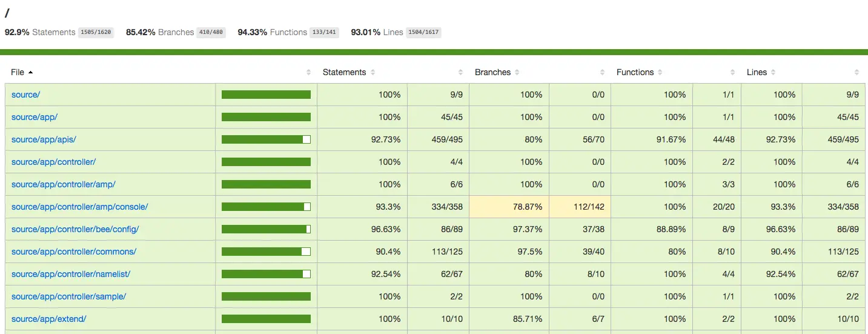
Task: Open source/app/controller/amp/ link
Action: [x=63, y=184]
